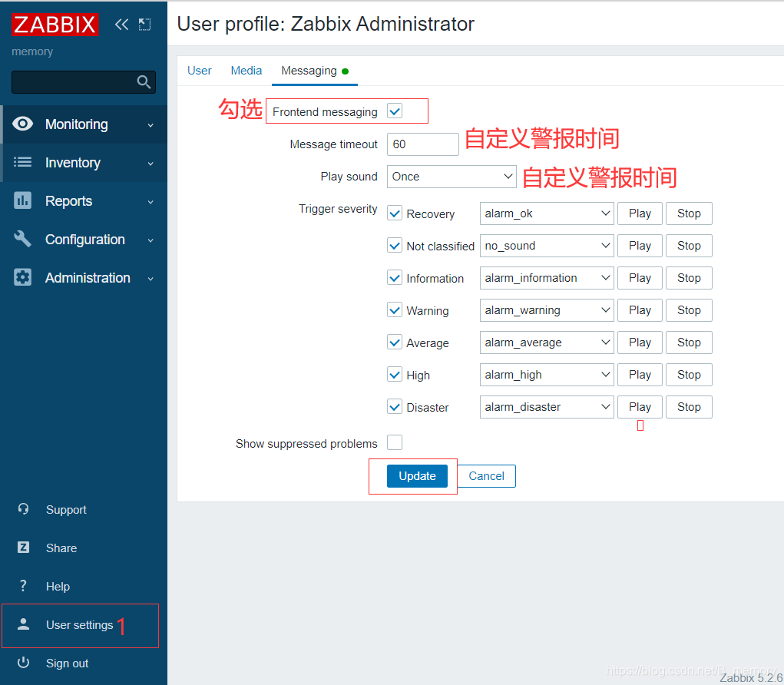This screenshot has width=784, height=685.
Task: Open the alarm_high dropdown
Action: 547,375
